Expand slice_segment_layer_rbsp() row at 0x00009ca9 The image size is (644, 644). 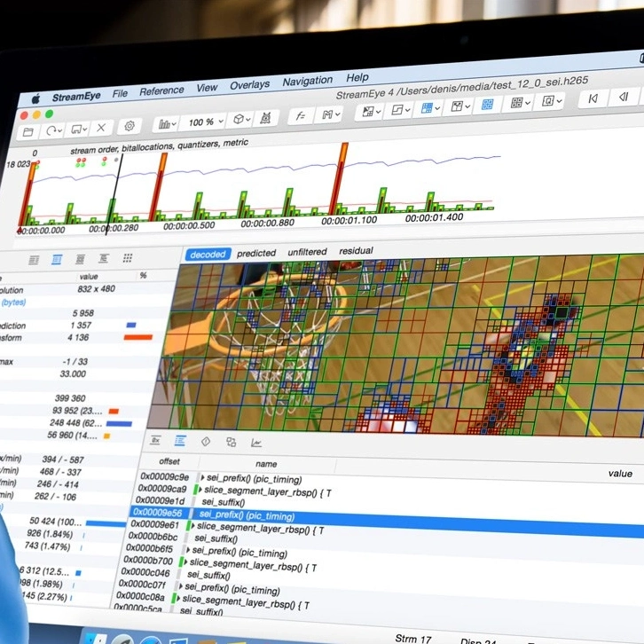pyautogui.click(x=200, y=490)
